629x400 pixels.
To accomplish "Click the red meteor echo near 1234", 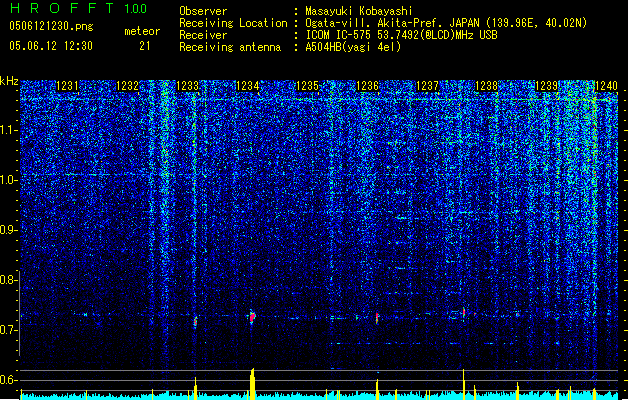I will tap(252, 317).
